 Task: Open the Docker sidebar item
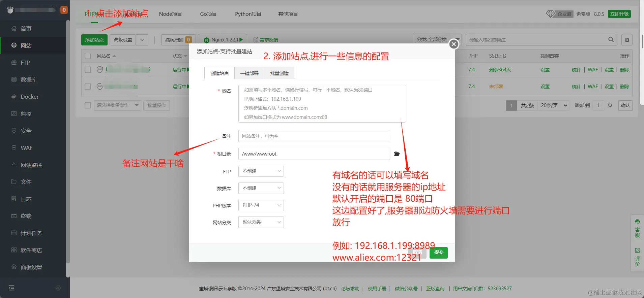[30, 97]
